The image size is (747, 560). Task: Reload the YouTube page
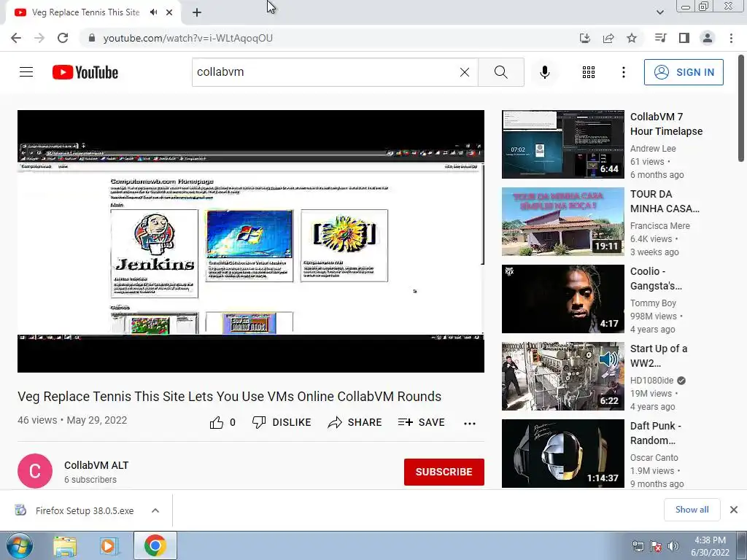coord(63,38)
